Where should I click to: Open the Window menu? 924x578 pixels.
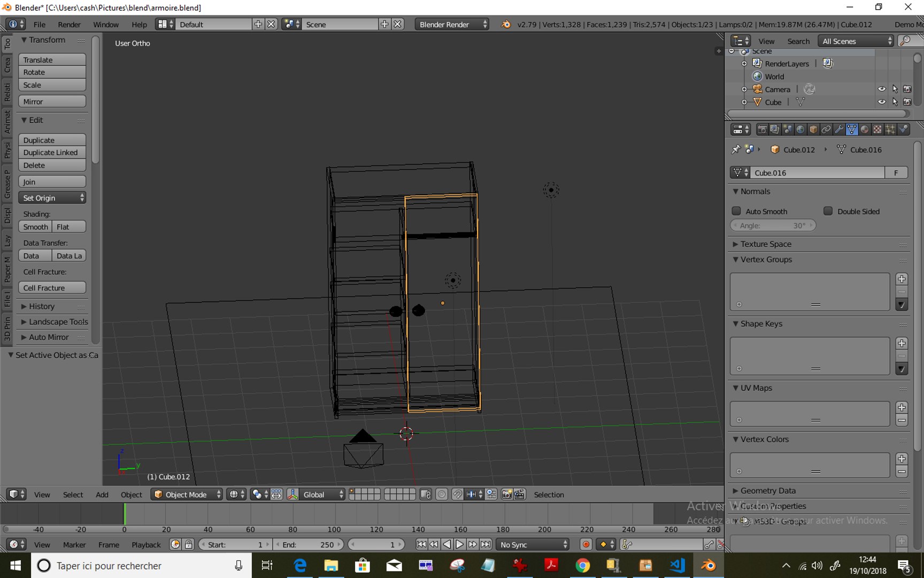[106, 25]
